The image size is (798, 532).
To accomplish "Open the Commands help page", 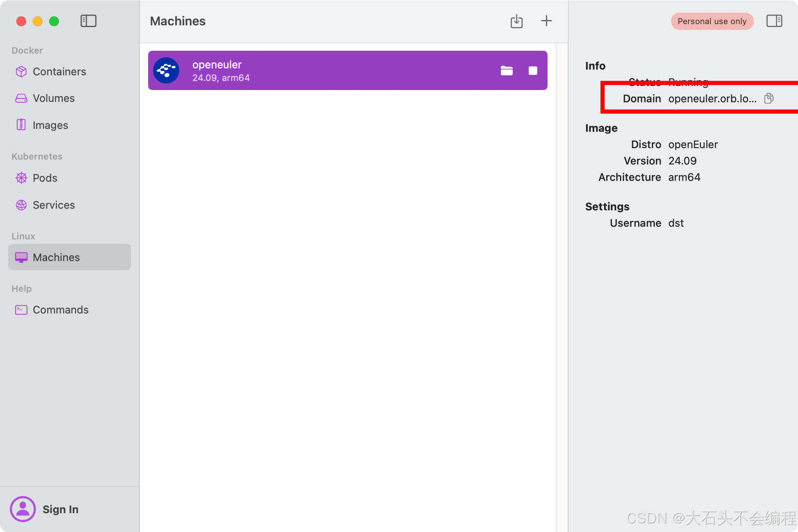I will (x=61, y=310).
